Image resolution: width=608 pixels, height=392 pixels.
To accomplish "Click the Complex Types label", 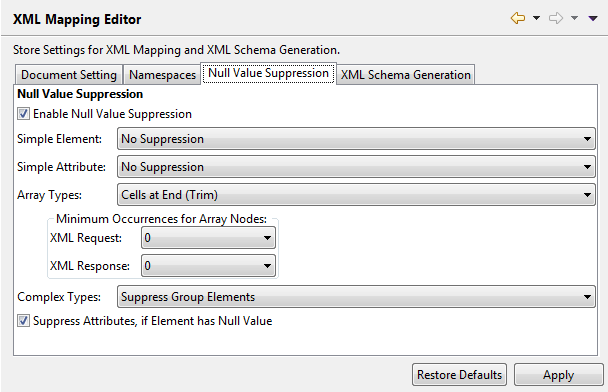I will coord(59,297).
